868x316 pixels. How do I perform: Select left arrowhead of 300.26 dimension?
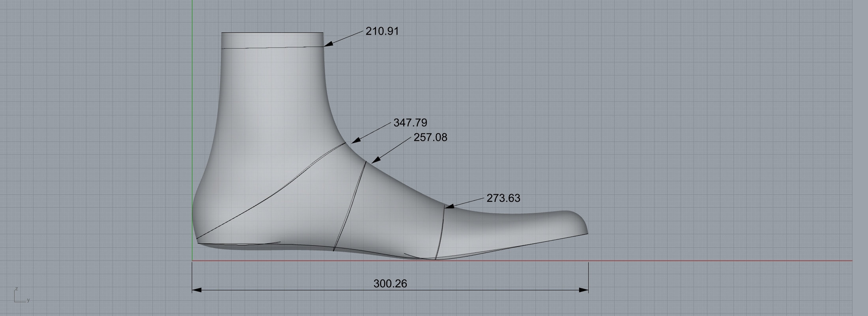tap(196, 290)
